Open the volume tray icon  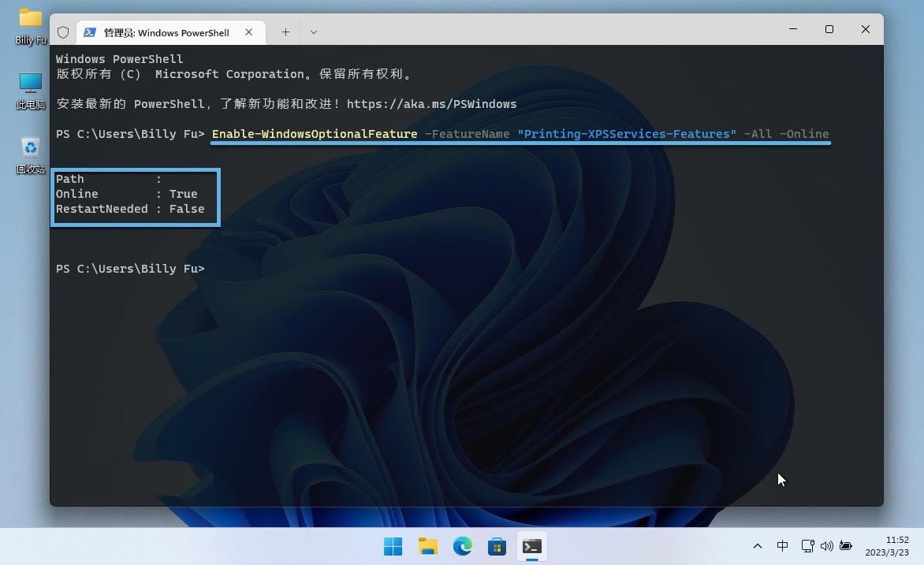827,546
